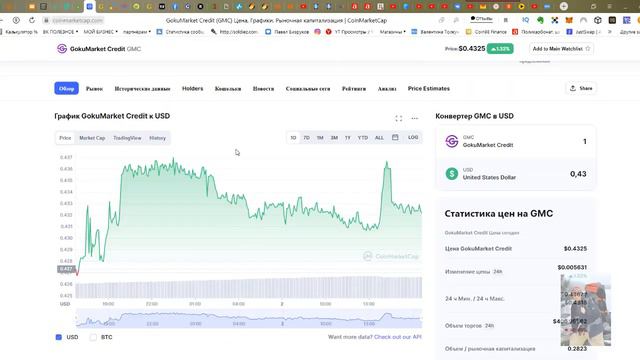Open the Evernote elephant extension icon
640x360 pixels.
coord(540,20)
